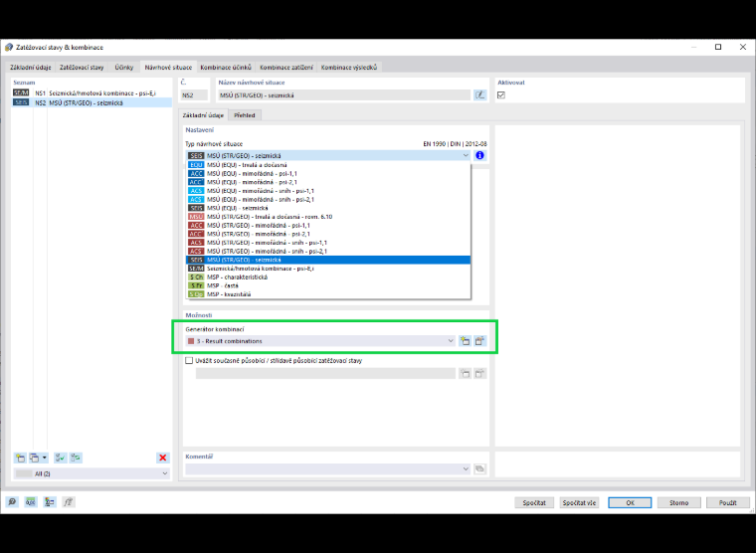
Task: Click the NS2 number field
Action: [194, 94]
